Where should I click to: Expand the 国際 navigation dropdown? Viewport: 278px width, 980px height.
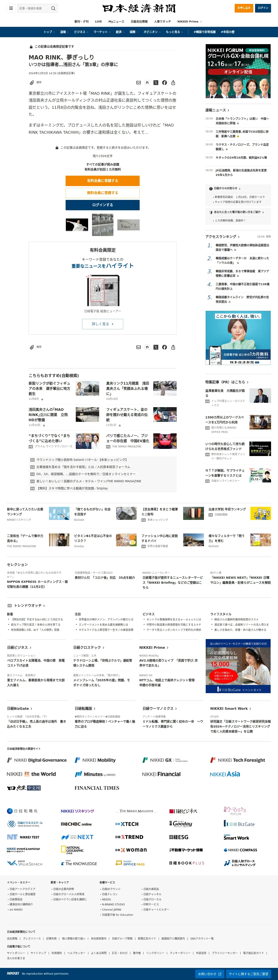pos(134,32)
